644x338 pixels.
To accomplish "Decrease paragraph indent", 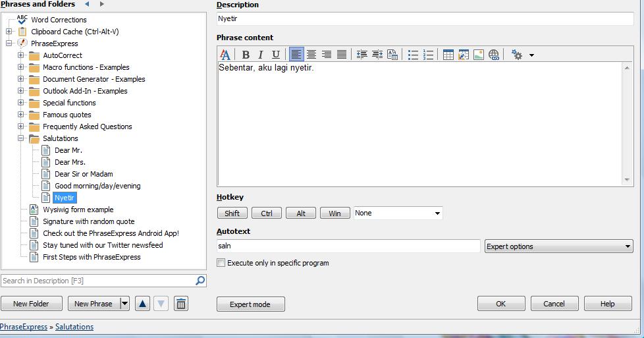I will (x=362, y=55).
